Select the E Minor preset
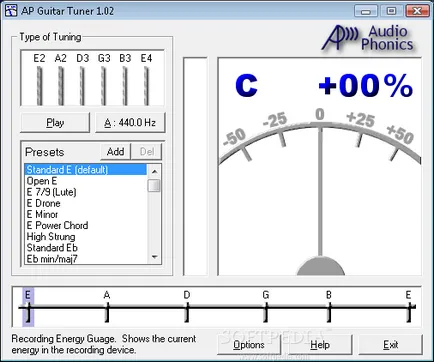Viewport: 434px width, 362px height. 86,214
